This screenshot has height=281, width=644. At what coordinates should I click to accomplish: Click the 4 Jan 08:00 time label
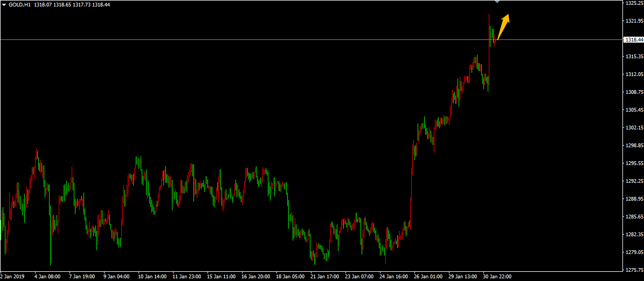click(48, 277)
